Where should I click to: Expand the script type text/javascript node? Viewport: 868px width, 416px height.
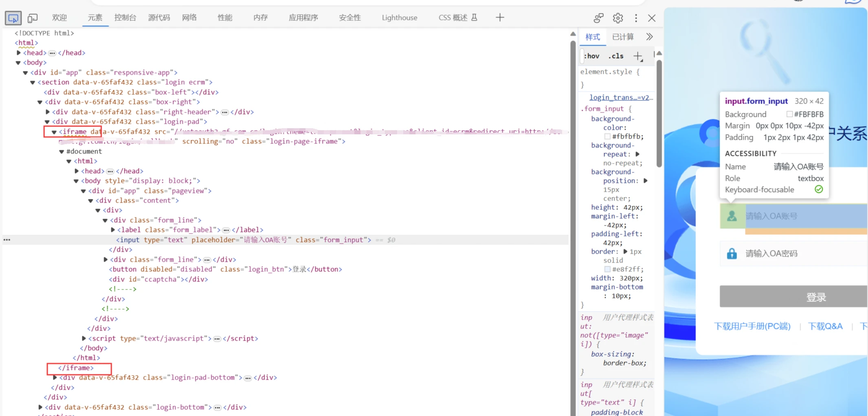point(84,338)
